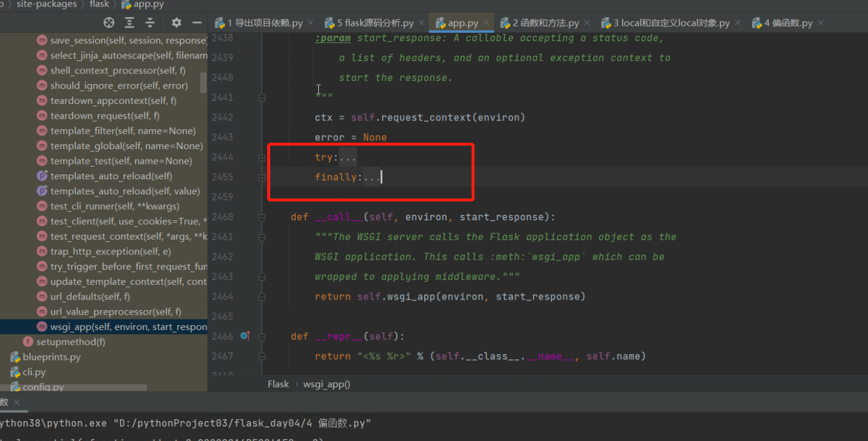Select templates_auto_reload(self, value) property item
The height and width of the screenshot is (441, 868).
click(119, 191)
